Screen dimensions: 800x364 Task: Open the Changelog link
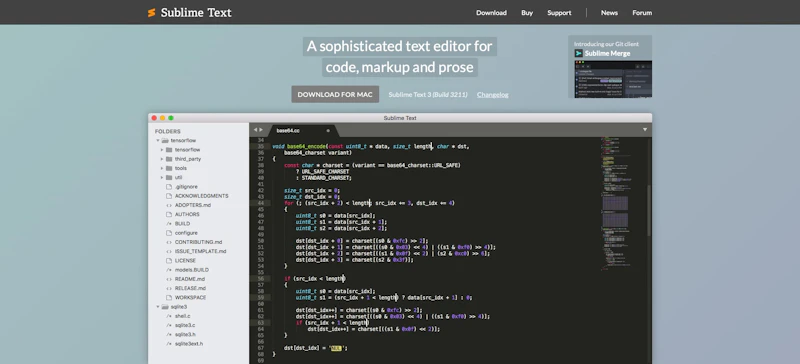point(492,94)
